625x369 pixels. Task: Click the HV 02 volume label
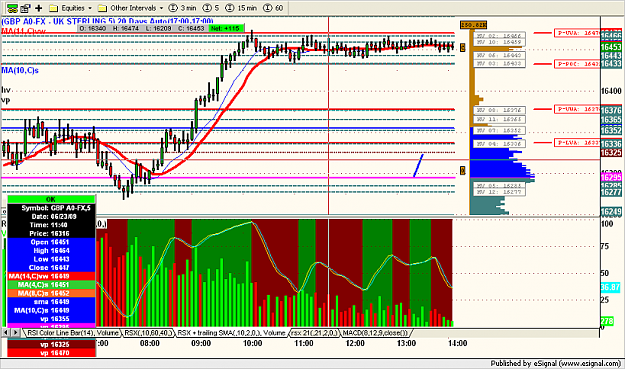coord(499,36)
